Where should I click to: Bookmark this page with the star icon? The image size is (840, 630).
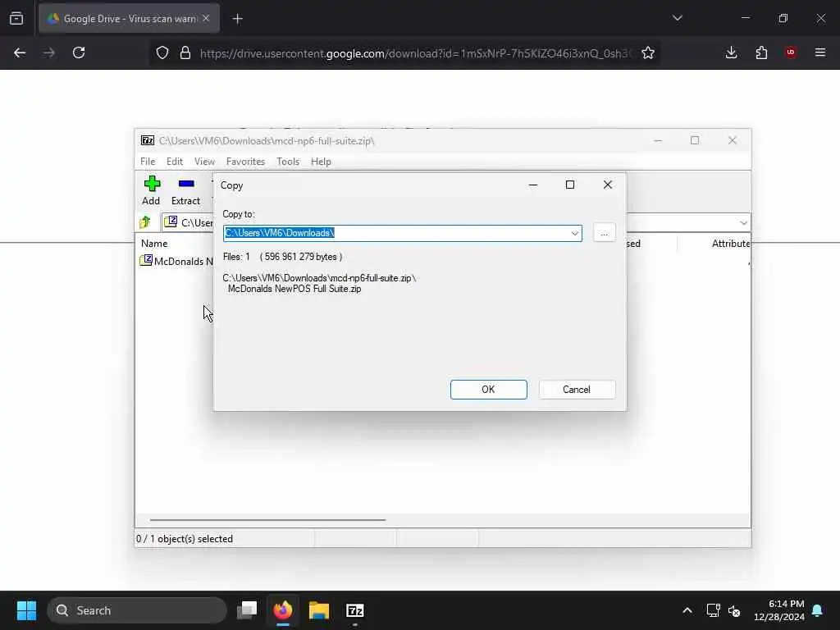coord(648,52)
